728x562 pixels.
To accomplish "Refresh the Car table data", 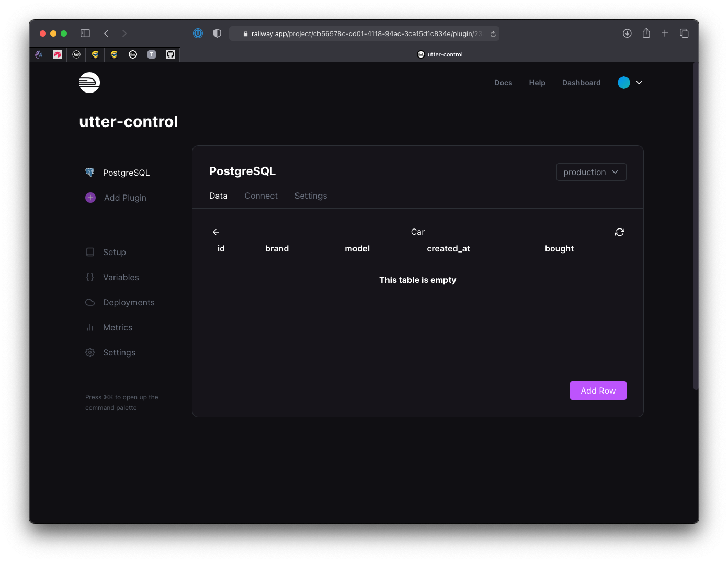I will tap(619, 232).
